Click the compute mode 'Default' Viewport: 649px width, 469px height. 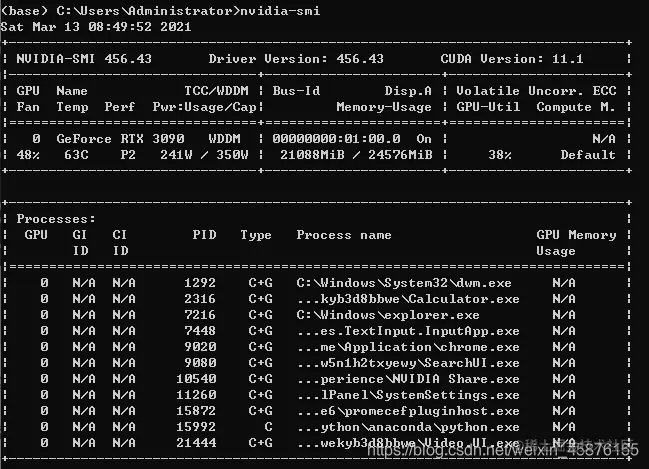pyautogui.click(x=588, y=155)
